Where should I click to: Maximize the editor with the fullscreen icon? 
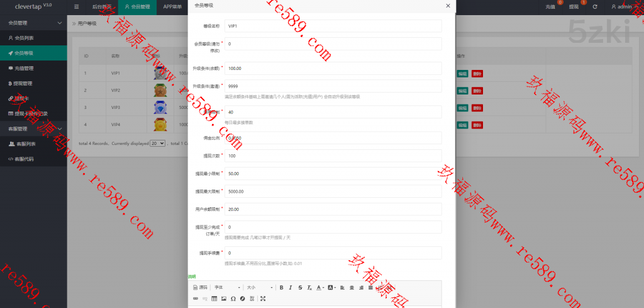pos(263,299)
